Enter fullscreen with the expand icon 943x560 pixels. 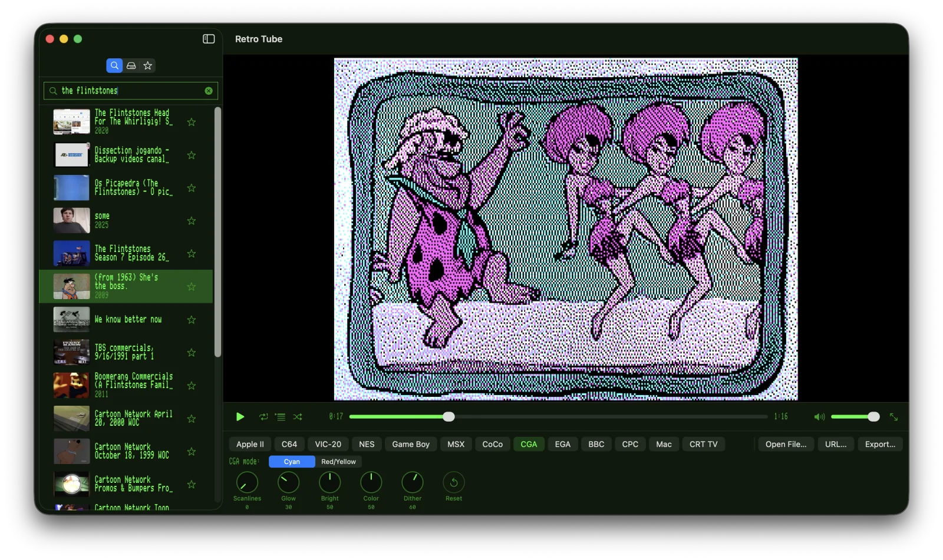(894, 417)
